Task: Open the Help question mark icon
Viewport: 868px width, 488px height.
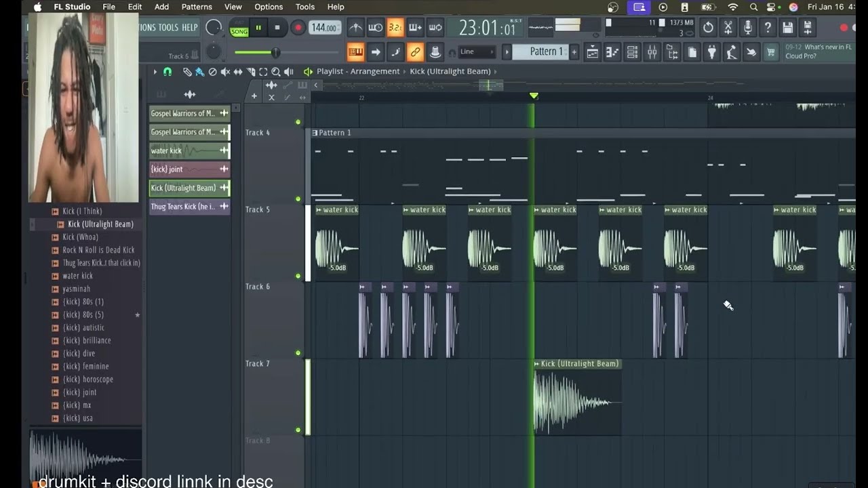Action: pos(768,28)
